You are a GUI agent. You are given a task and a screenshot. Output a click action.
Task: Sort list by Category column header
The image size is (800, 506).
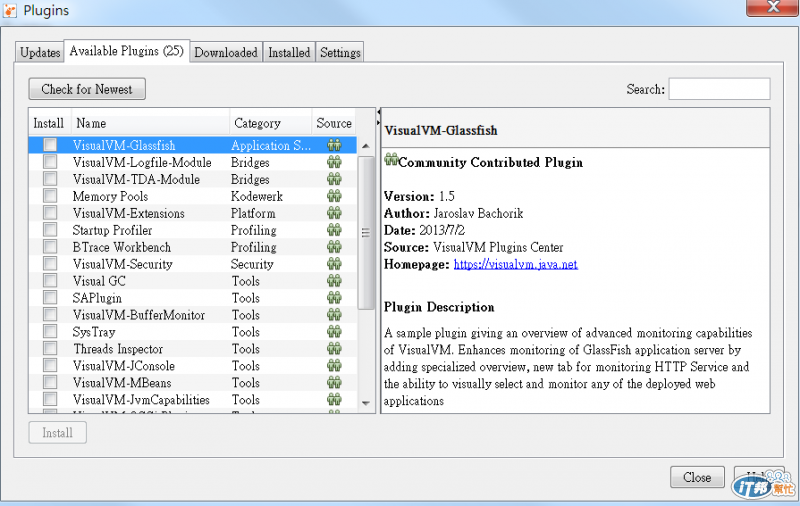coord(270,123)
